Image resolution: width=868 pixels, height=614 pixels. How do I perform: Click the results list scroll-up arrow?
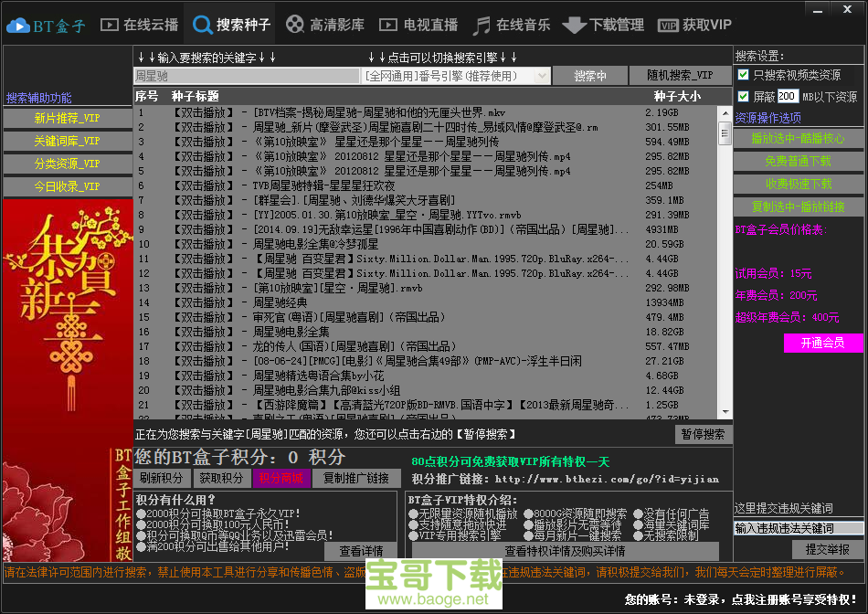click(x=725, y=113)
